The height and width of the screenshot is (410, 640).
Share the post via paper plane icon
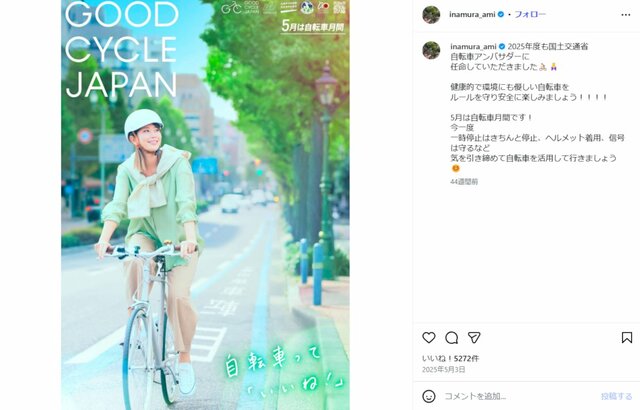(474, 337)
